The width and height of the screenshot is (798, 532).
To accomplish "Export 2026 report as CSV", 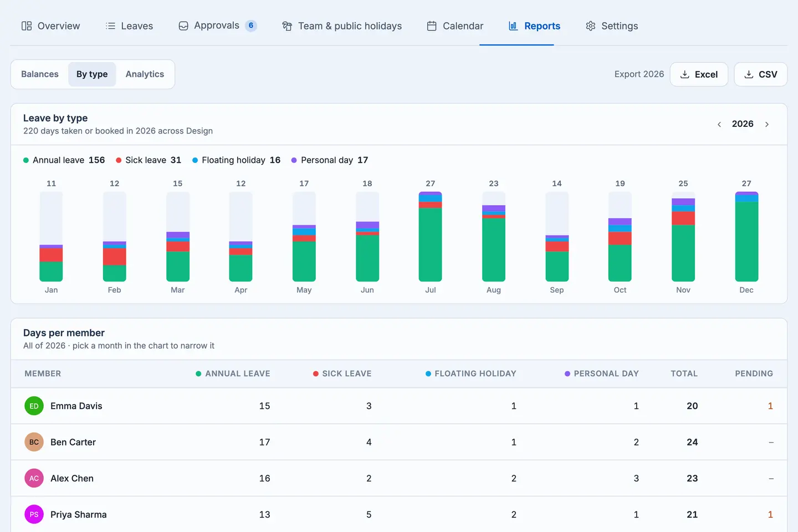I will (760, 74).
